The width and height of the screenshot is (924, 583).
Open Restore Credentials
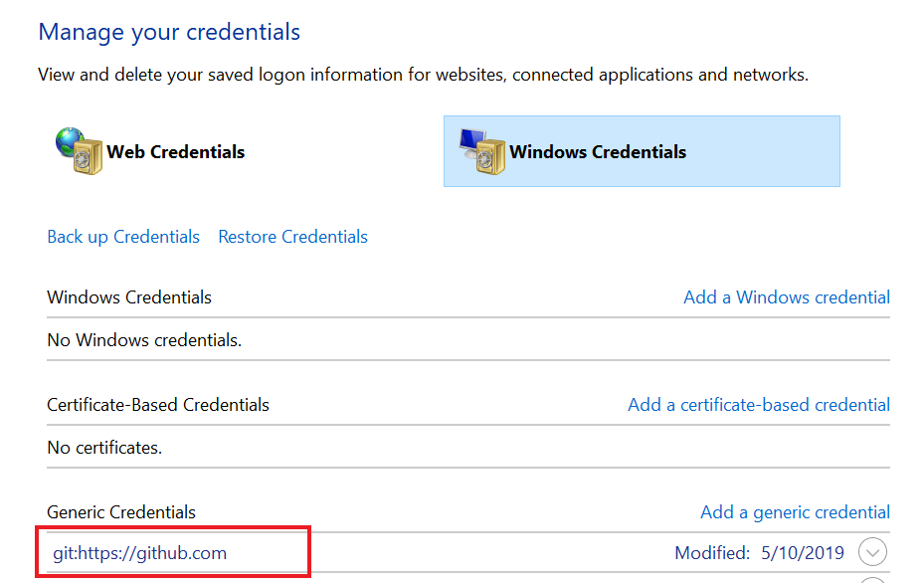coord(292,237)
